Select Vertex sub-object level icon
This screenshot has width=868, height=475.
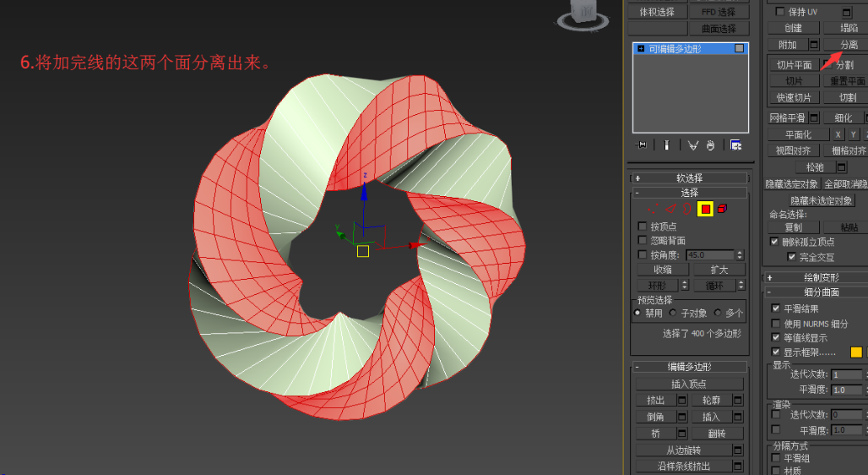[654, 209]
